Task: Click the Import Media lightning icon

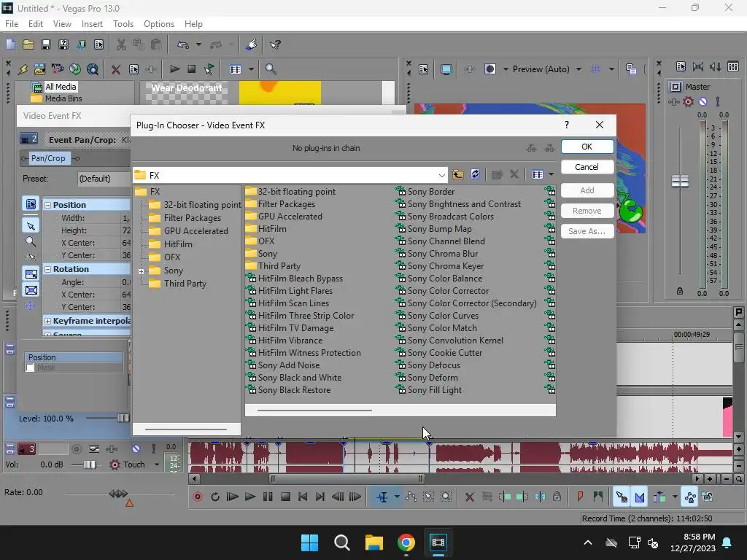Action: [x=23, y=69]
